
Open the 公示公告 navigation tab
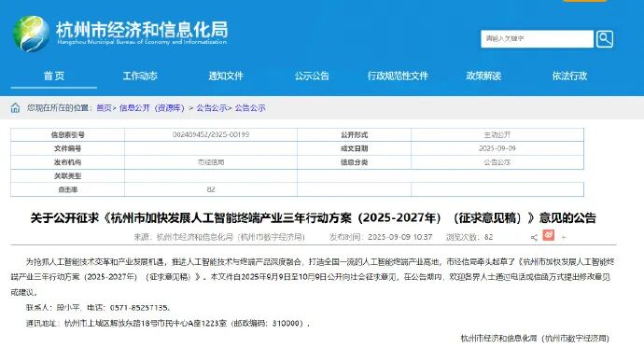312,76
